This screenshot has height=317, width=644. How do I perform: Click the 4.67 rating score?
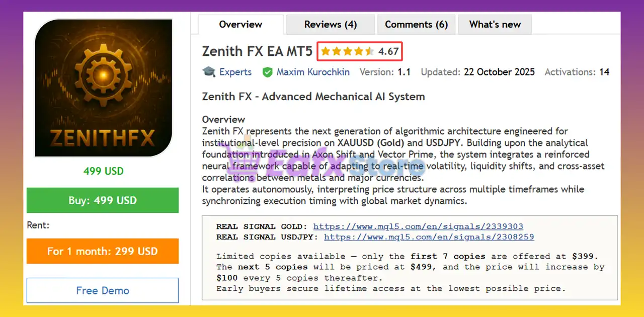pos(388,51)
